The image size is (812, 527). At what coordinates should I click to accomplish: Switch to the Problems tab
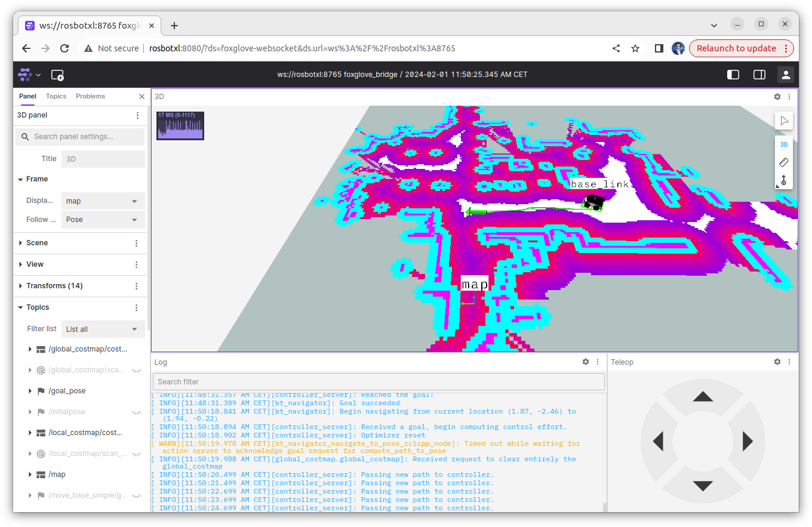[90, 96]
